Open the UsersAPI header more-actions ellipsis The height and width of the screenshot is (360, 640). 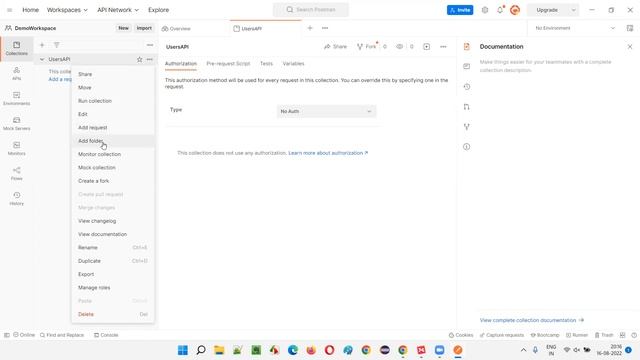click(x=443, y=47)
